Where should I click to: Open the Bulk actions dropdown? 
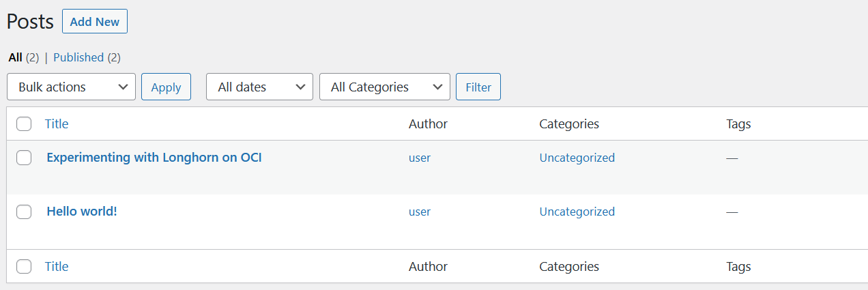tap(71, 87)
